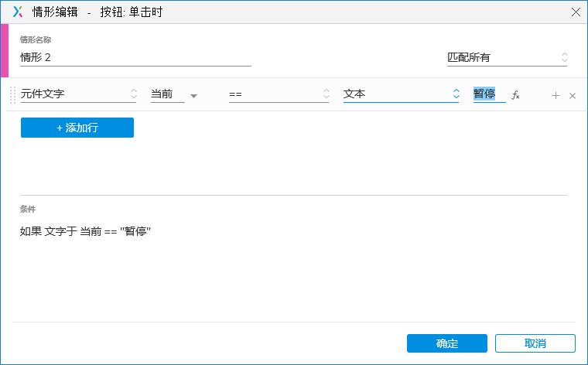Open the 当前 widget target dropdown

point(174,94)
